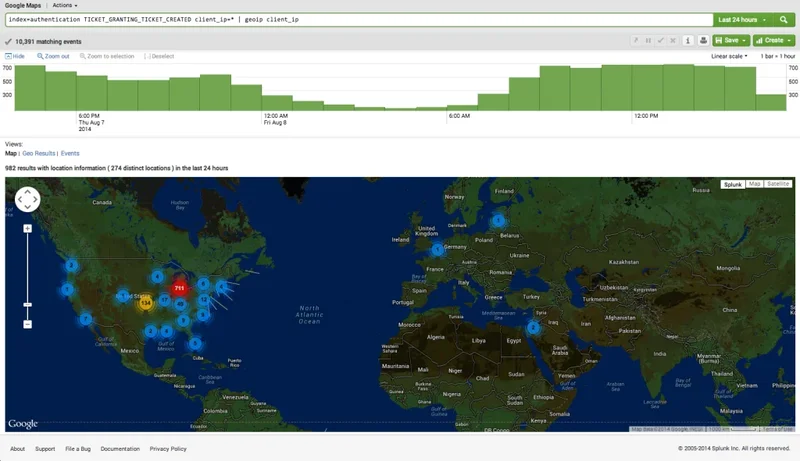Open the Privacy Policy footer link

[x=168, y=449]
